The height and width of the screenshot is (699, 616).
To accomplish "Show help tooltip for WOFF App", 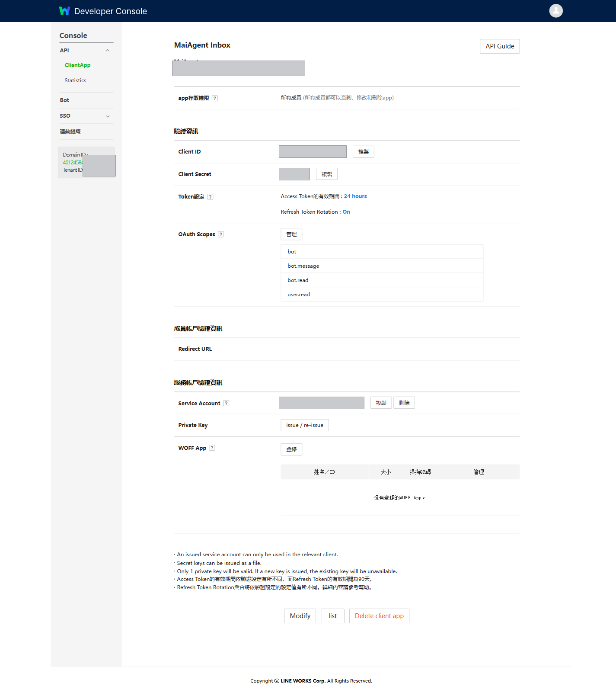I will pos(212,448).
